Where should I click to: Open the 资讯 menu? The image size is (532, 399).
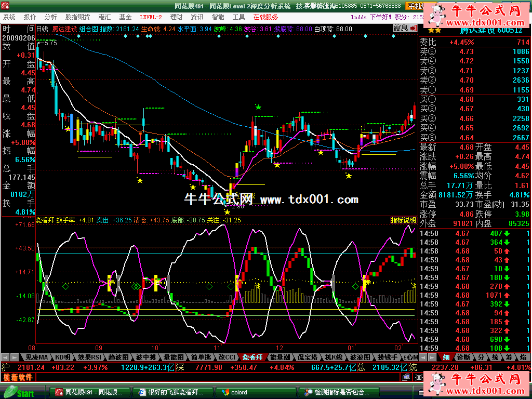click(197, 17)
